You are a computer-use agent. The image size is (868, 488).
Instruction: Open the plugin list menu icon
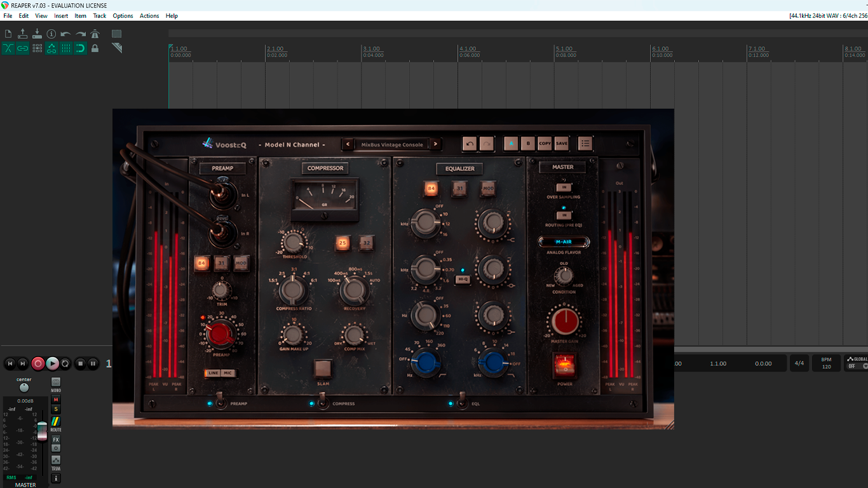[x=585, y=144]
